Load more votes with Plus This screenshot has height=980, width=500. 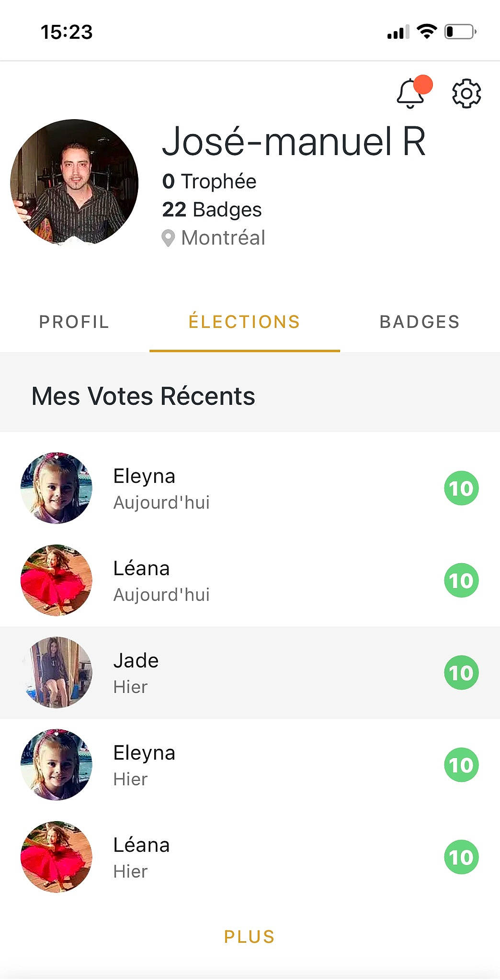pyautogui.click(x=249, y=936)
